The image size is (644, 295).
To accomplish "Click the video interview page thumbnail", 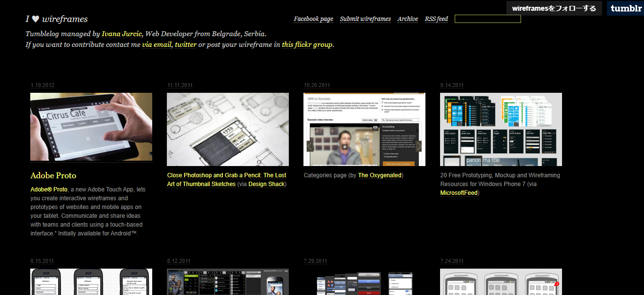I will tap(364, 129).
